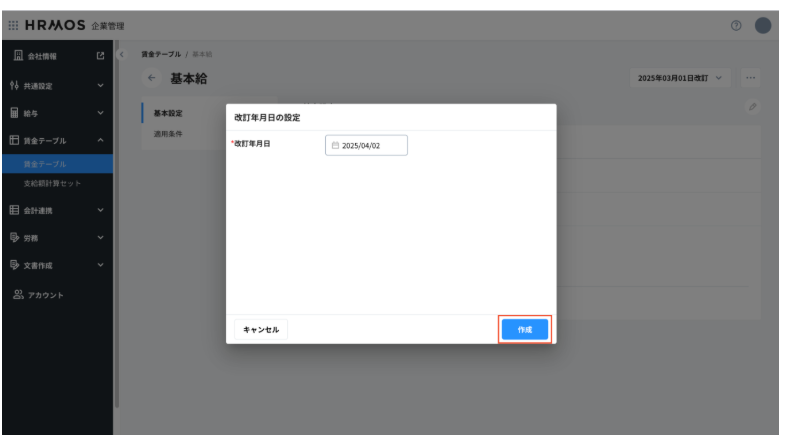Open the 2025年03月01日改訂 revision dropdown

[684, 78]
